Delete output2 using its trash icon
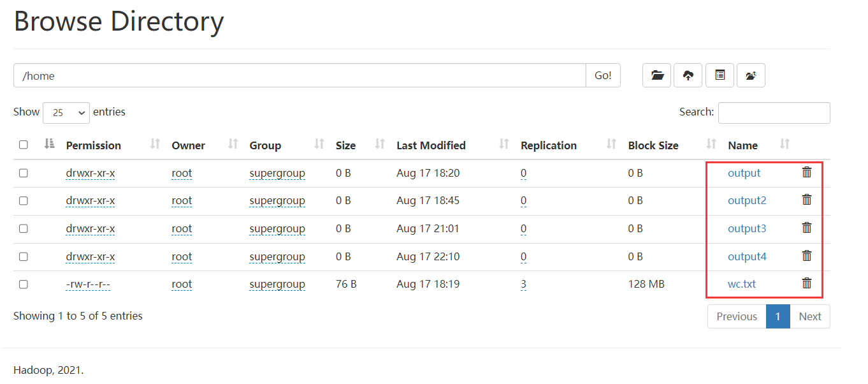Viewport: 868px width, 384px height. coord(807,200)
